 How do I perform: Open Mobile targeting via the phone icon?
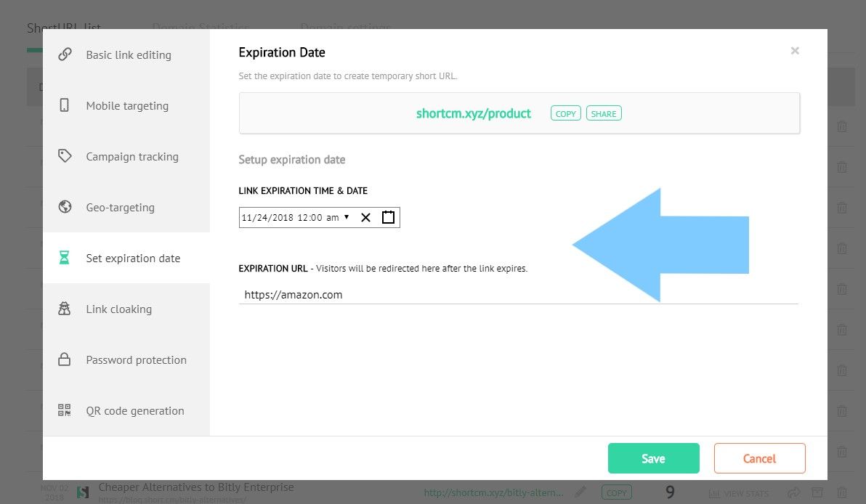pyautogui.click(x=64, y=105)
